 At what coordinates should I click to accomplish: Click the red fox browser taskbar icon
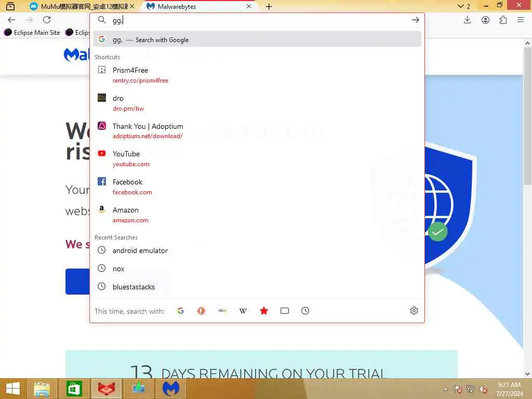tap(106, 389)
